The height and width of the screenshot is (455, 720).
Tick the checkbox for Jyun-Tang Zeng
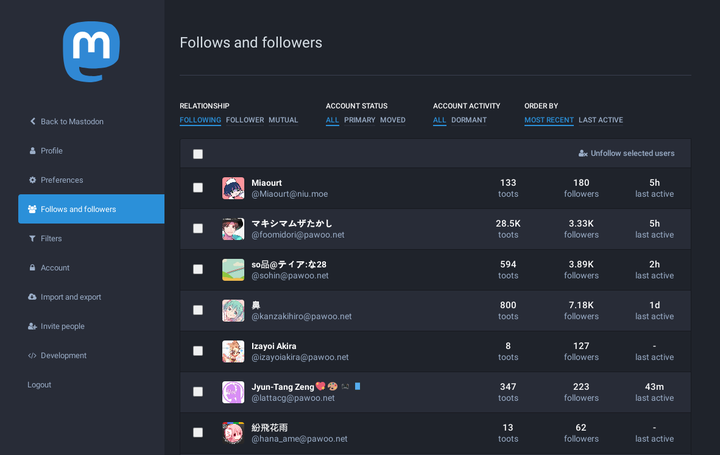pyautogui.click(x=198, y=392)
